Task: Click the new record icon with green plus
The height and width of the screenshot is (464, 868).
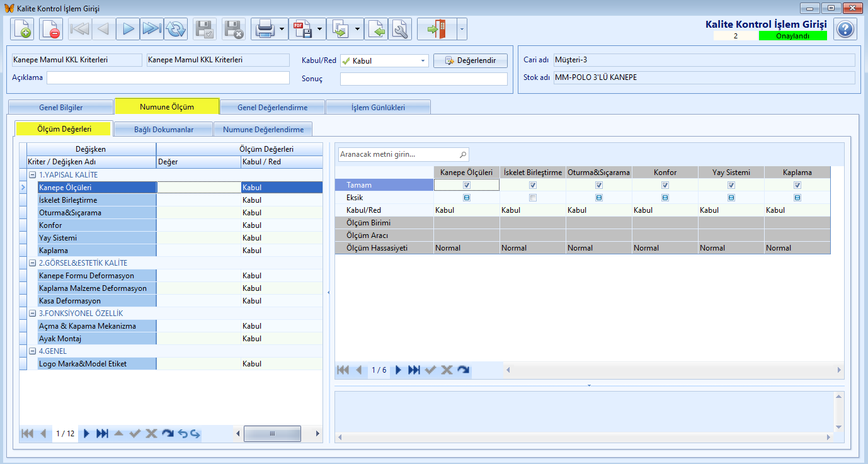Action: click(x=22, y=29)
